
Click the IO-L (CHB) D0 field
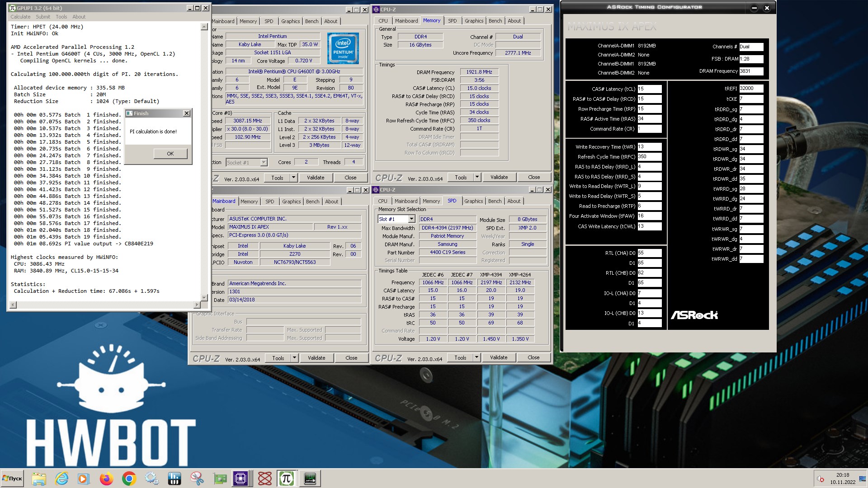click(x=649, y=313)
